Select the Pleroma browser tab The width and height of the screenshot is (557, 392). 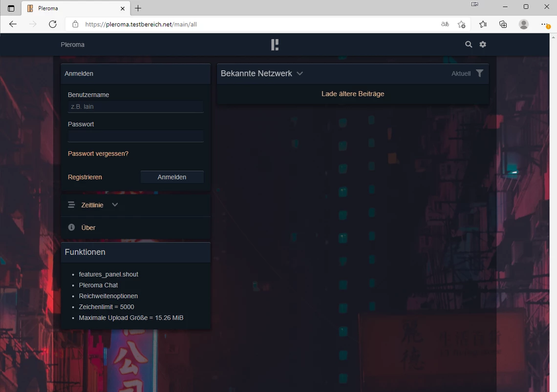[x=73, y=8]
